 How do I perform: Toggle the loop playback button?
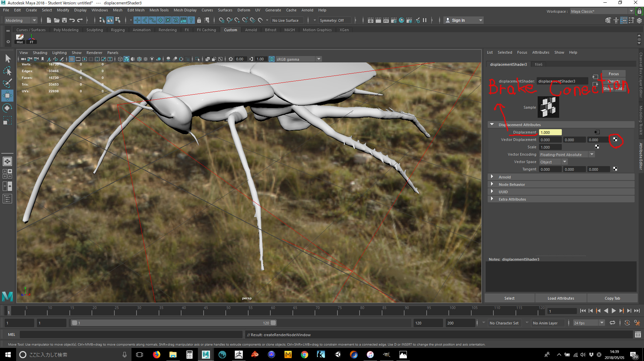(612, 323)
